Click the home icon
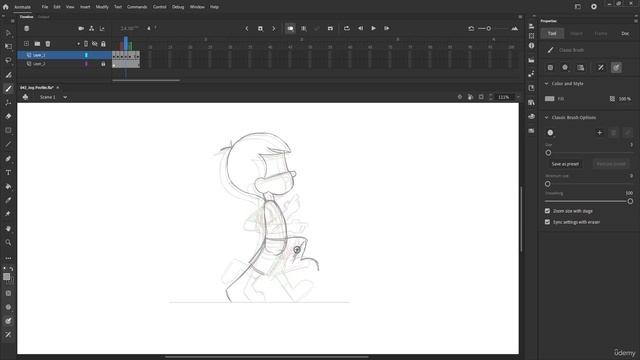This screenshot has height=360, width=640. pos(6,7)
